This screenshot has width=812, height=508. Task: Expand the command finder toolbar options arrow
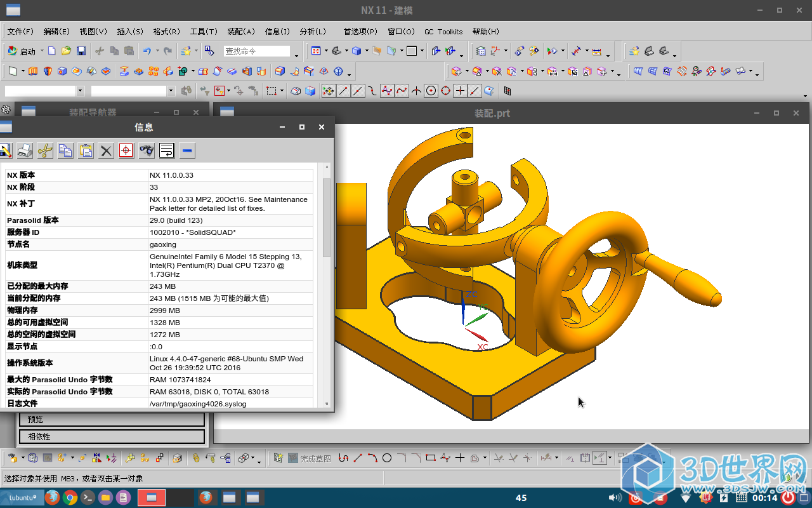296,56
